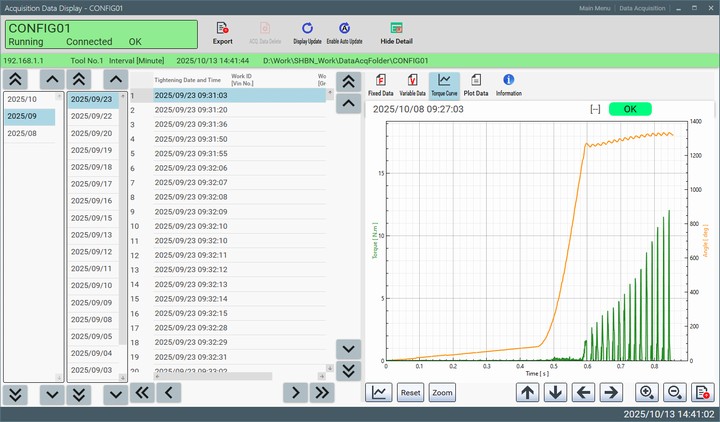Select the date 2025/09/19 in the day list
The image size is (720, 422).
(x=91, y=150)
